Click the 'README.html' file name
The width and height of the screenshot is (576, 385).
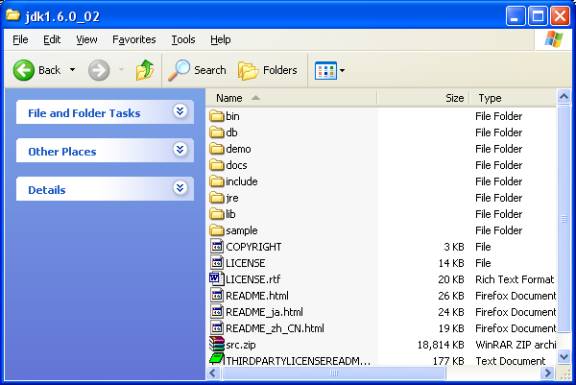click(257, 296)
